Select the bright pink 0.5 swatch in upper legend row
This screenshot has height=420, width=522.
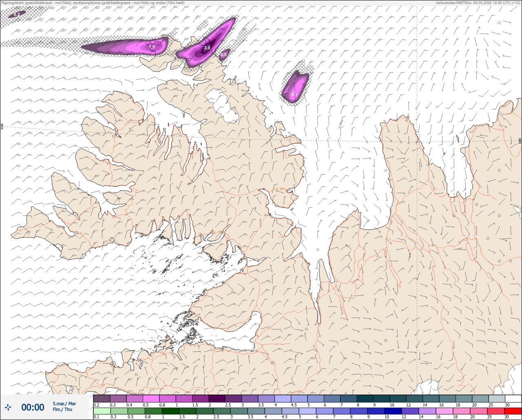[x=151, y=398]
